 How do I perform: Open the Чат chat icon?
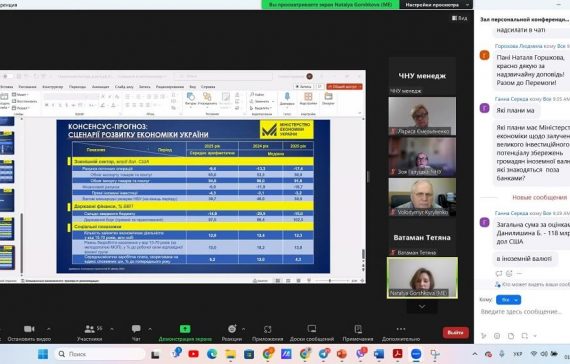[136, 329]
